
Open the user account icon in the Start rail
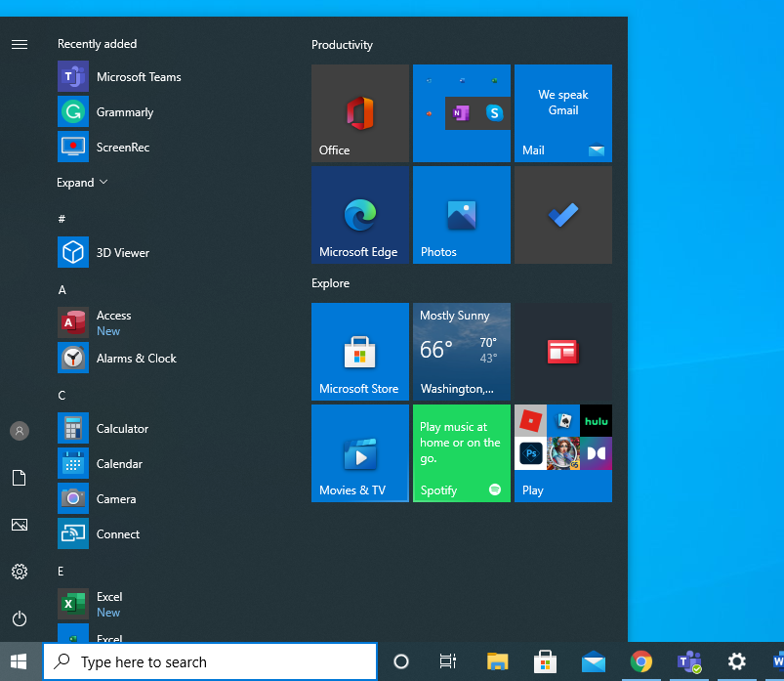point(20,431)
